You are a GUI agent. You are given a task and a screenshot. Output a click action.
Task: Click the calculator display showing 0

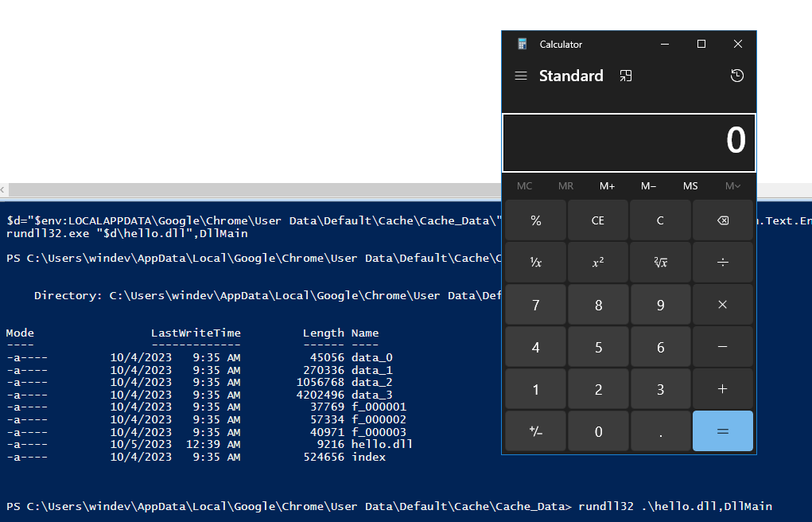628,142
